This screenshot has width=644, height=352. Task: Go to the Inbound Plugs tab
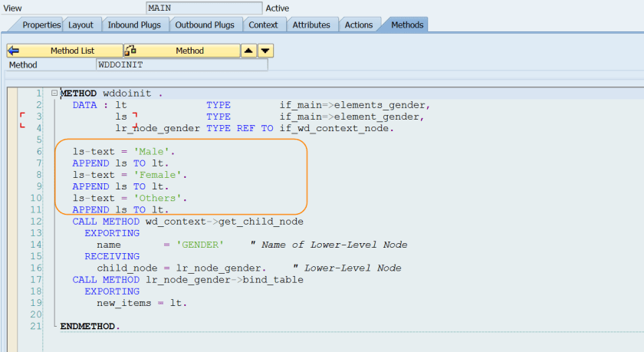(x=133, y=25)
